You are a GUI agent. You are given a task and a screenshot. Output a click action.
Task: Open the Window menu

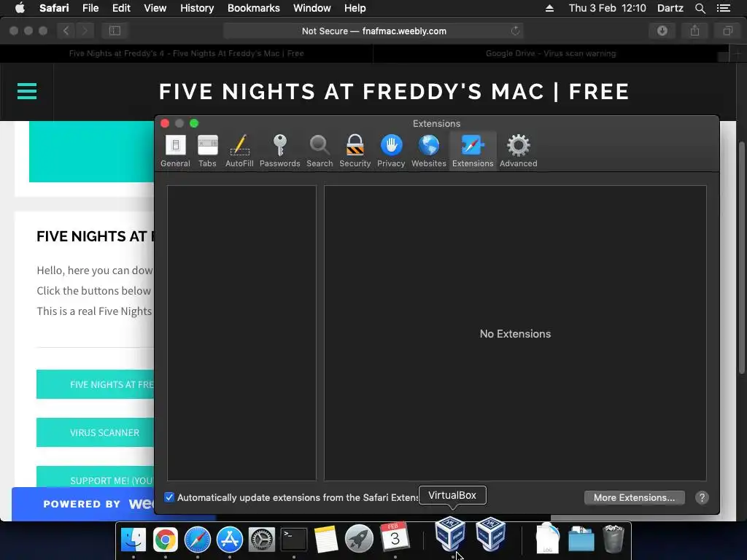point(312,8)
